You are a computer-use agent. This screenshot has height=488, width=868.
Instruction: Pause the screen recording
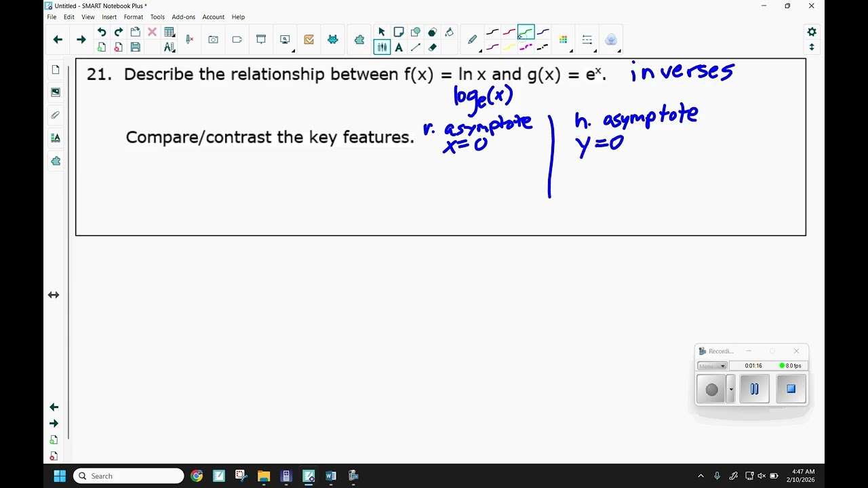point(754,389)
